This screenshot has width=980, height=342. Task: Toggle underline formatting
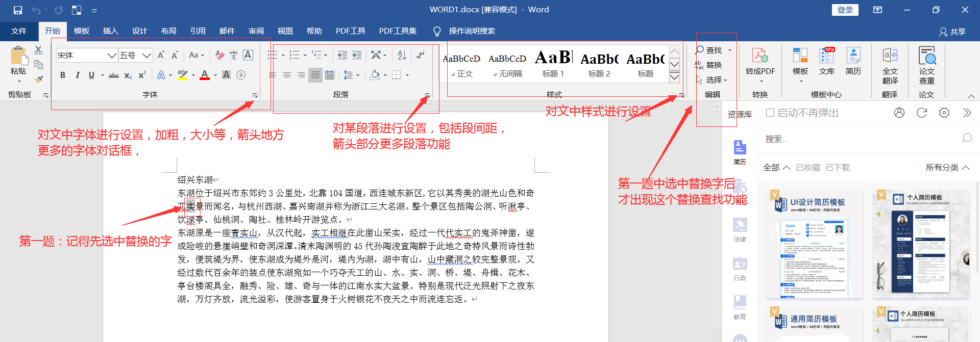coord(91,75)
